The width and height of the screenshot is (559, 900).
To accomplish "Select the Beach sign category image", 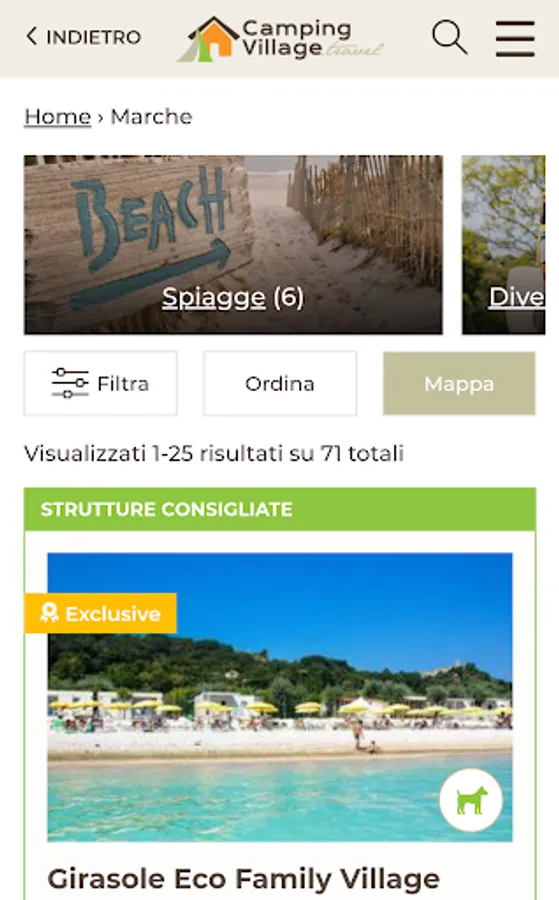I will (x=233, y=245).
